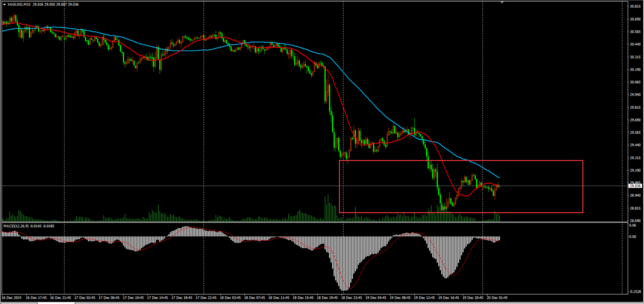Click the small arrow before XAGUSD,M15 title
The image size is (644, 304).
[x=4, y=5]
